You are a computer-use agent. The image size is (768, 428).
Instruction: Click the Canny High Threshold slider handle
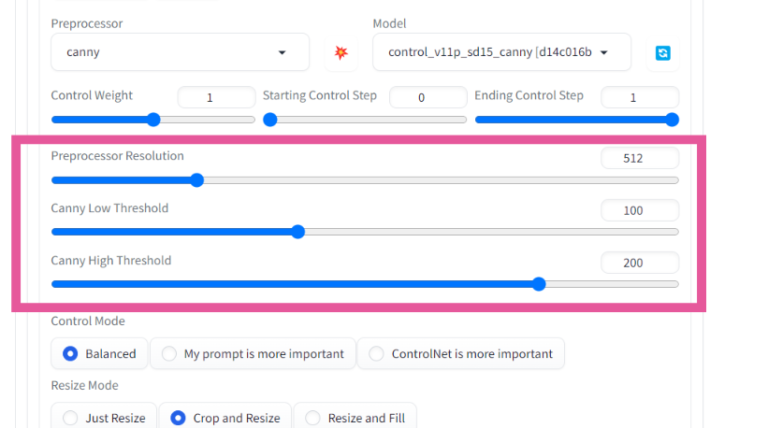[539, 284]
